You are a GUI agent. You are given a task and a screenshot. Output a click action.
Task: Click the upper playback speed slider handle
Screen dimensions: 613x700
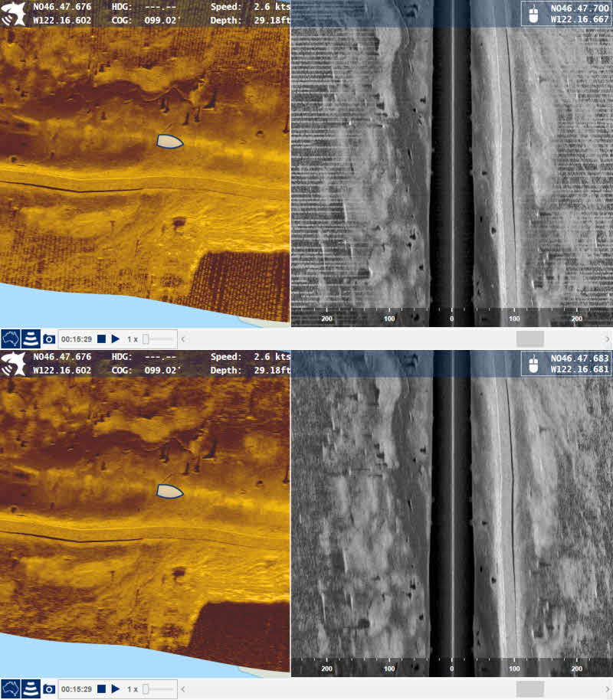point(147,339)
